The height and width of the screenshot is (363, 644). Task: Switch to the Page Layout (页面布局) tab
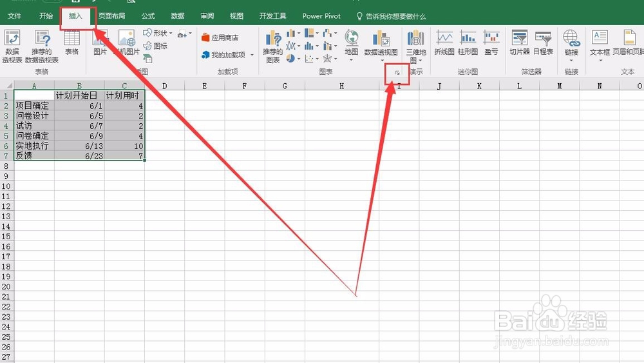click(111, 16)
